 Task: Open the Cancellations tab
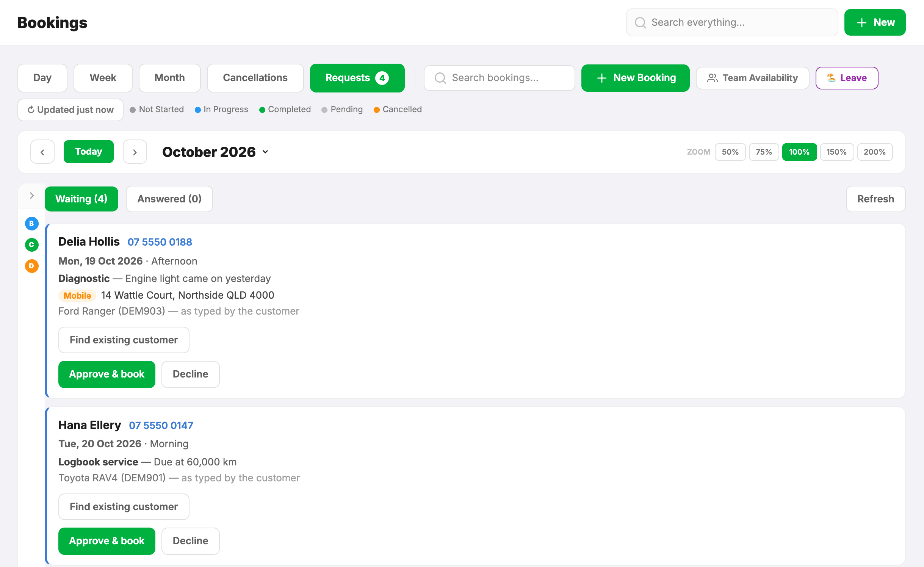(x=255, y=78)
